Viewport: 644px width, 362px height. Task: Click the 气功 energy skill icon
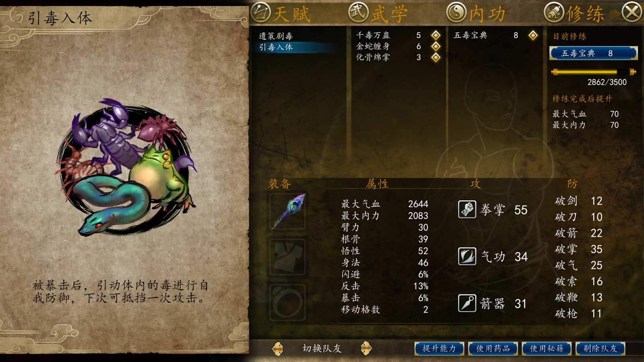(467, 256)
